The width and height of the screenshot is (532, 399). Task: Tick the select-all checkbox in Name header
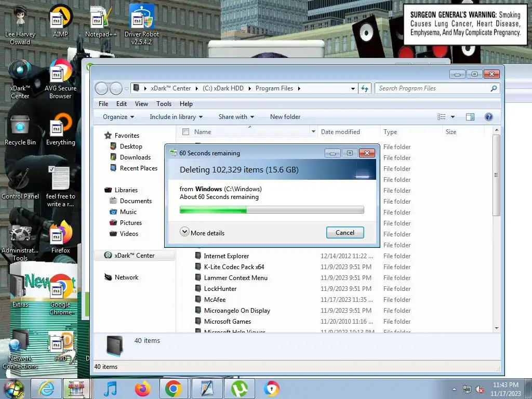coord(185,131)
